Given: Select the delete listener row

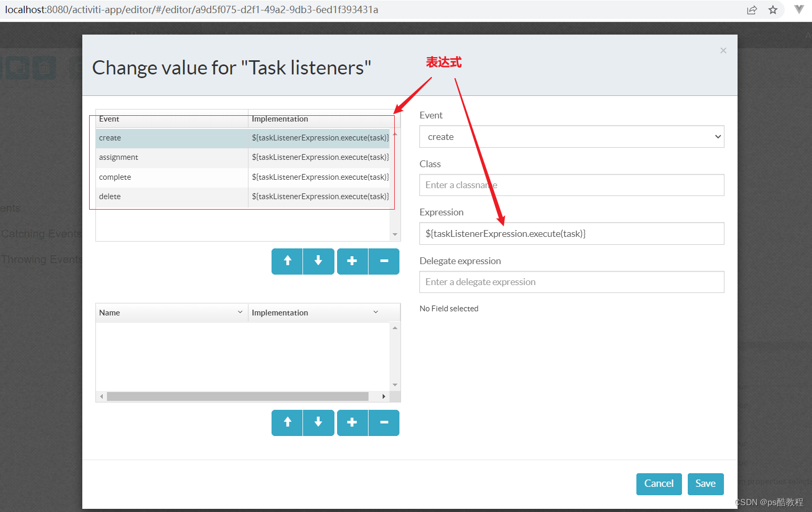Looking at the screenshot, I should pyautogui.click(x=243, y=197).
